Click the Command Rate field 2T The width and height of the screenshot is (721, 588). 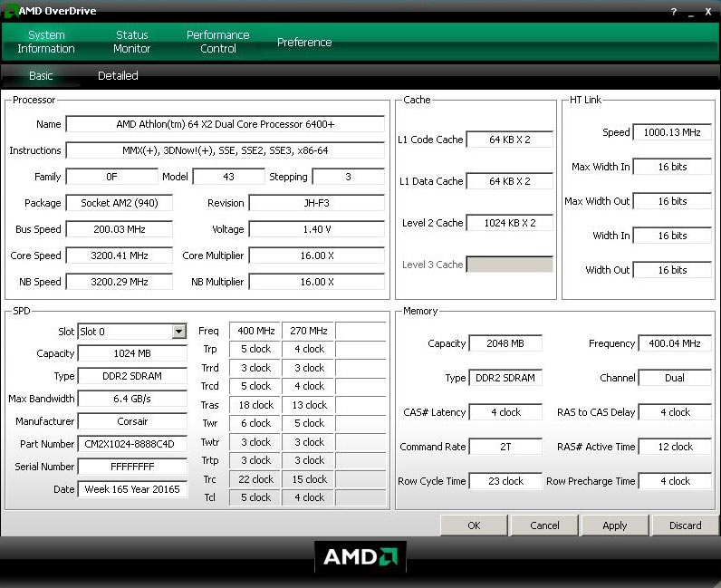point(505,447)
